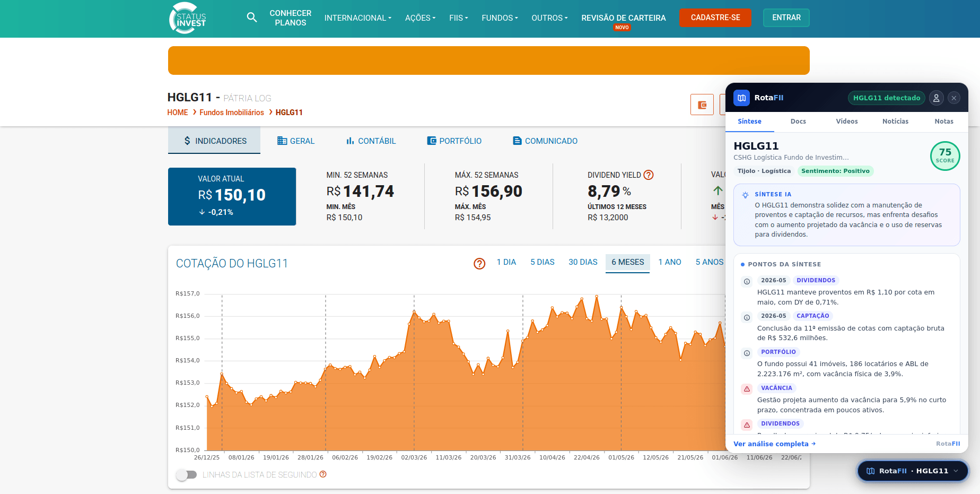The image size is (980, 494).
Task: Select the Vídeos tab in RotaFII
Action: (847, 122)
